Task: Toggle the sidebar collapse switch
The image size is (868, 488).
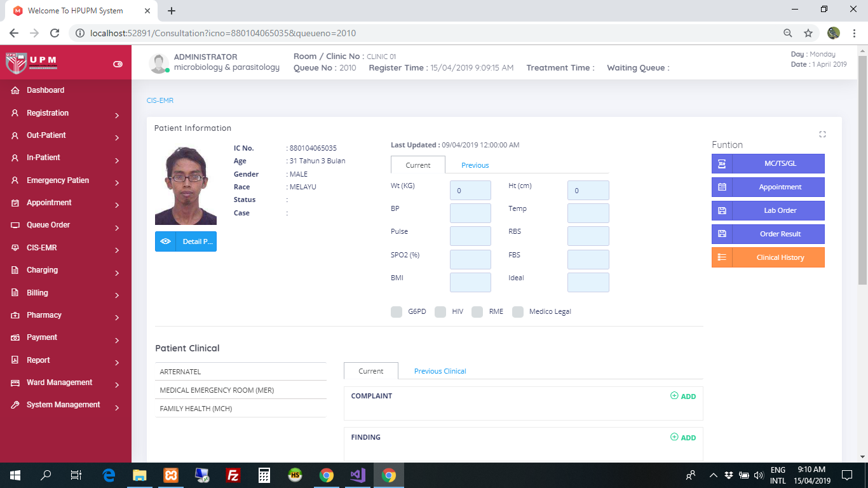Action: (x=118, y=64)
